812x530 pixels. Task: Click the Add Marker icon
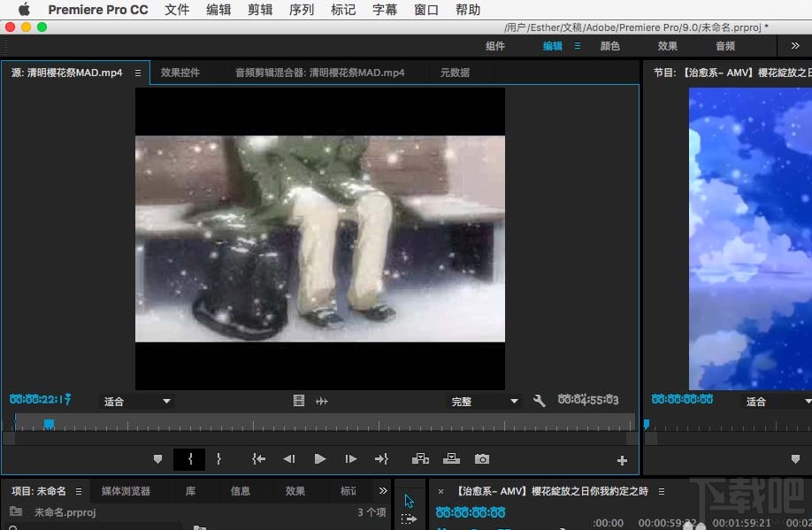[x=158, y=458]
